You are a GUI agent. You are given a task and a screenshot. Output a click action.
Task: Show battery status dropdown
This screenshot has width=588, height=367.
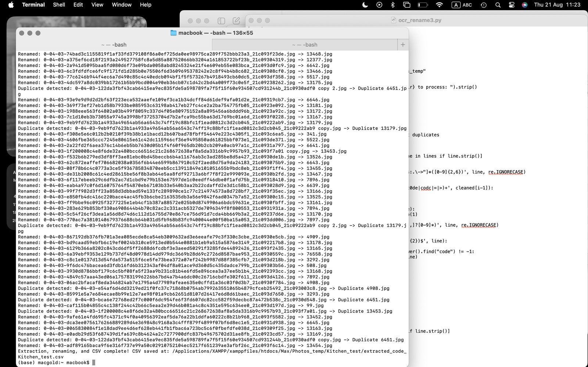[423, 5]
